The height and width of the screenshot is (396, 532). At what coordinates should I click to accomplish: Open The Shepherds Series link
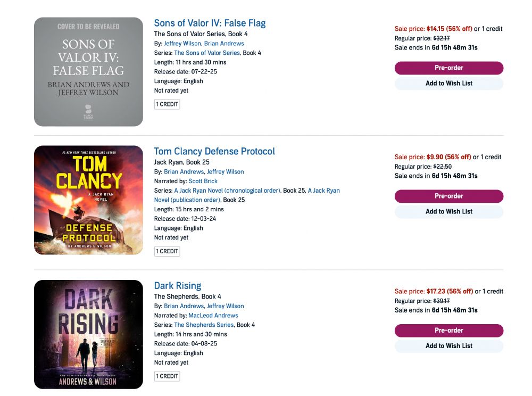click(x=203, y=325)
